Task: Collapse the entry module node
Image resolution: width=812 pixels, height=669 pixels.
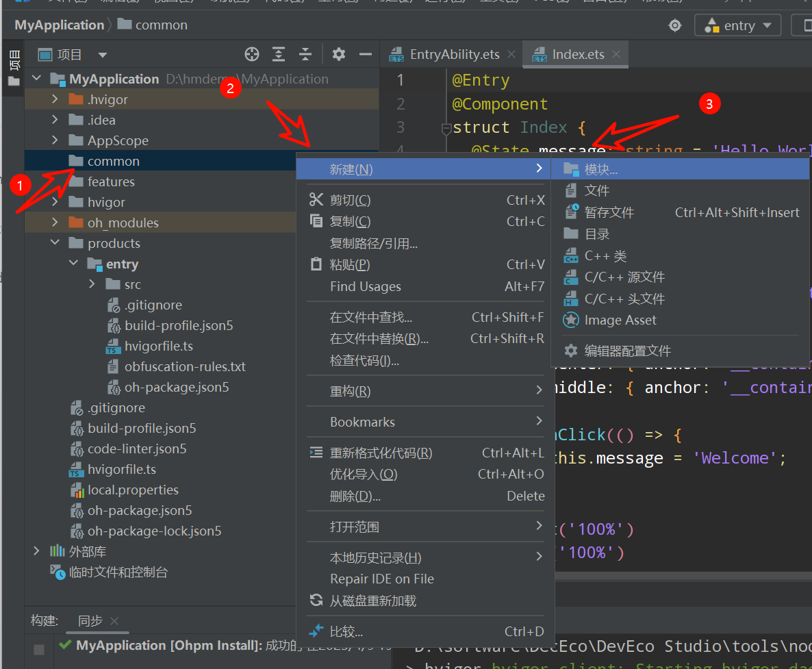Action: (73, 264)
